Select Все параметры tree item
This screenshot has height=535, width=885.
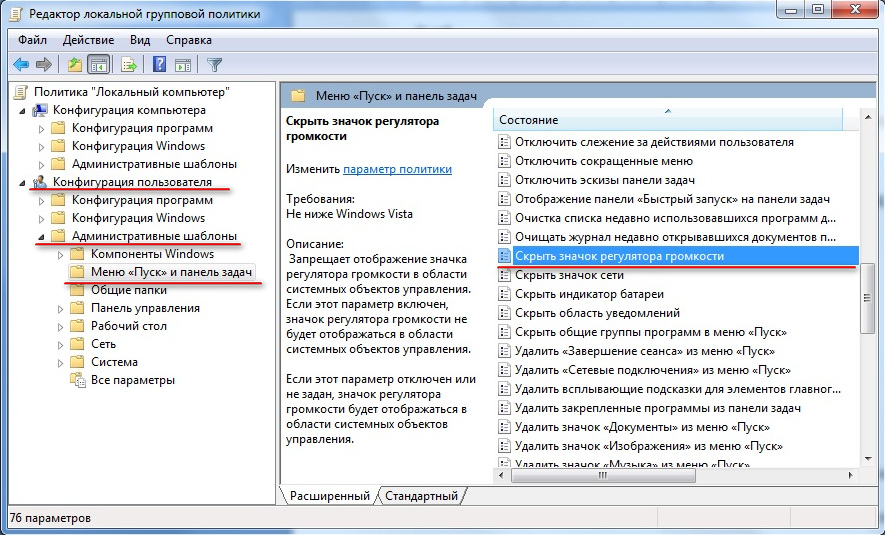tap(133, 380)
